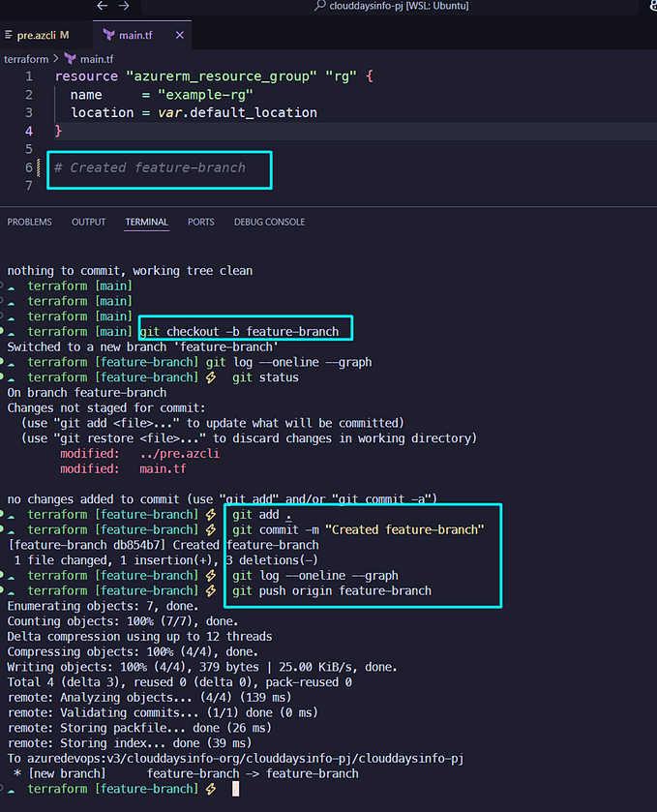The width and height of the screenshot is (657, 812).
Task: Click the Terraform icon in the breadcrumb
Action: tap(70, 58)
